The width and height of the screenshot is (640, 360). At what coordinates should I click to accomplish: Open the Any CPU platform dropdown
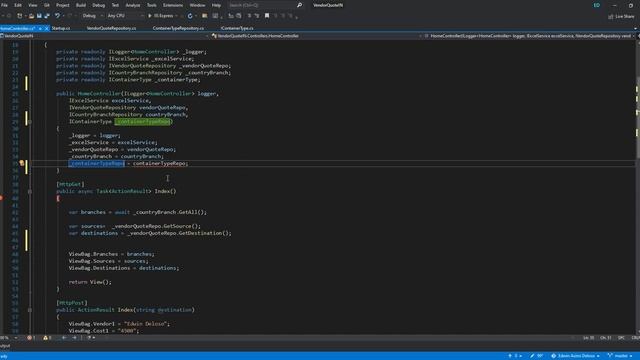click(x=125, y=16)
